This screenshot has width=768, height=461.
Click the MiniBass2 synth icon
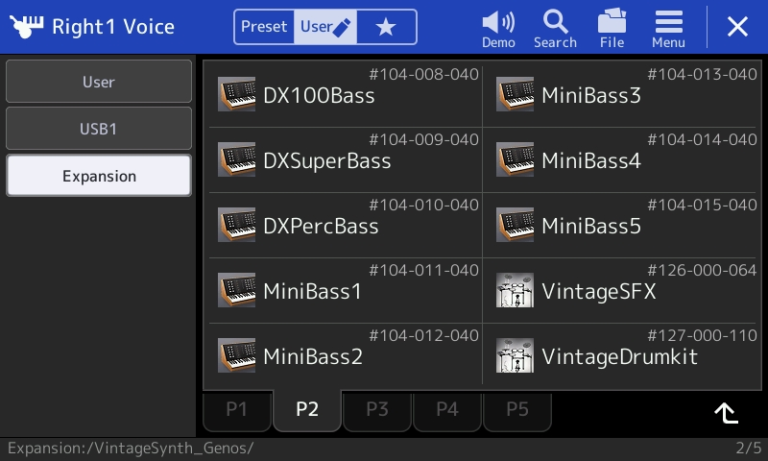237,355
